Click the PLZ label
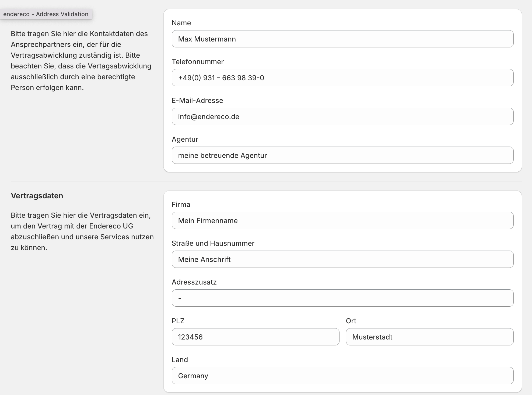Viewport: 532px width, 395px height. pos(178,321)
